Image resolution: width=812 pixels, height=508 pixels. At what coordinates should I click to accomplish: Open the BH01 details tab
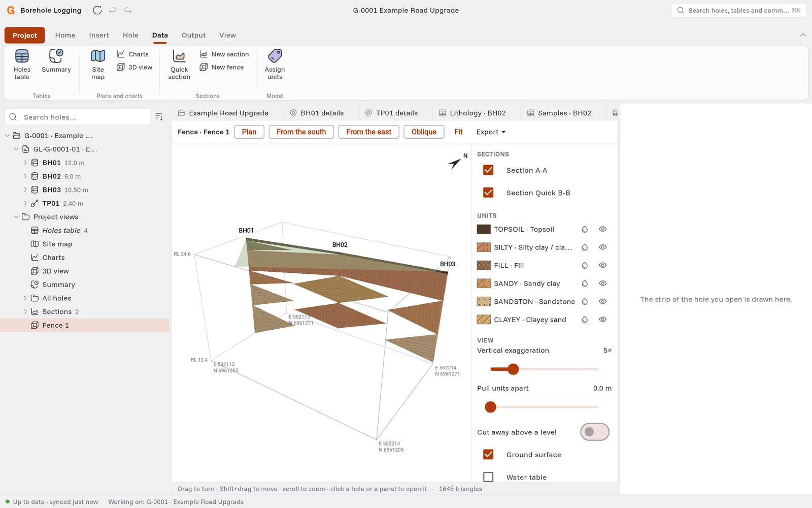click(x=317, y=113)
